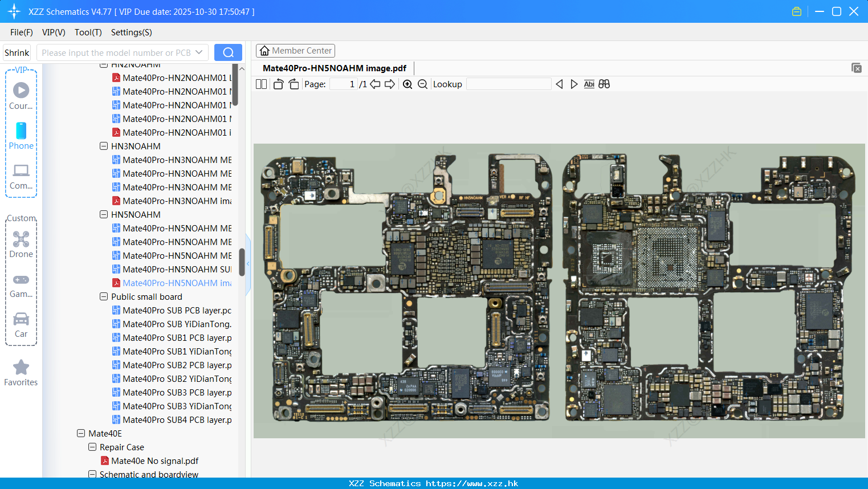
Task: Rotate the page clockwise
Action: pos(294,84)
